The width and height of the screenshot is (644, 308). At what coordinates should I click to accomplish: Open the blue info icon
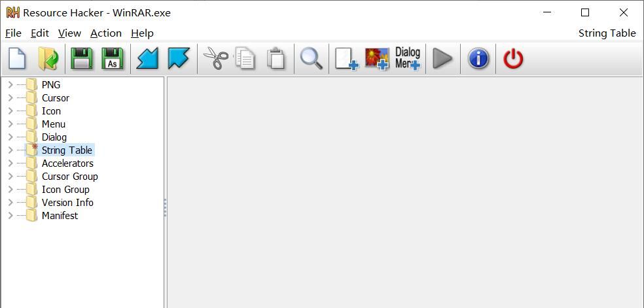click(x=478, y=59)
